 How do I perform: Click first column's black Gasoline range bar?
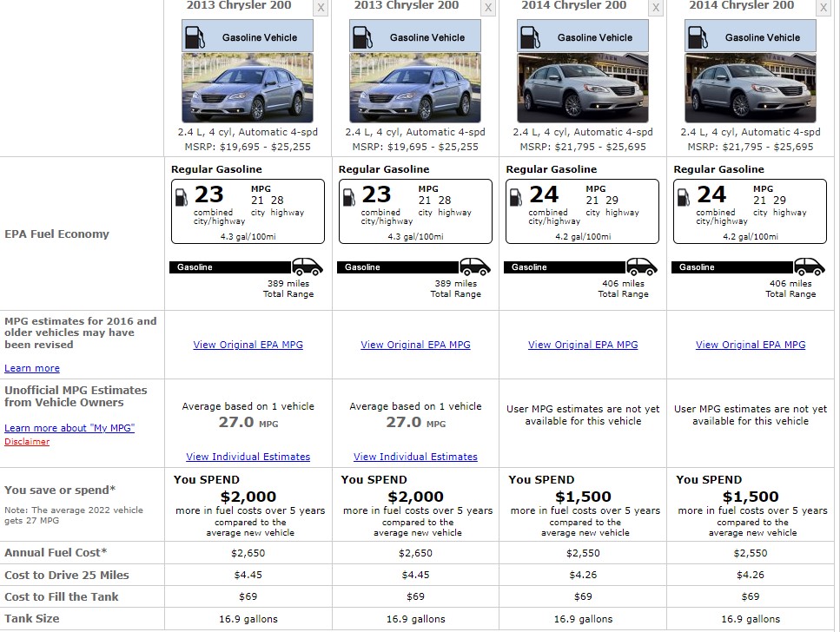230,267
